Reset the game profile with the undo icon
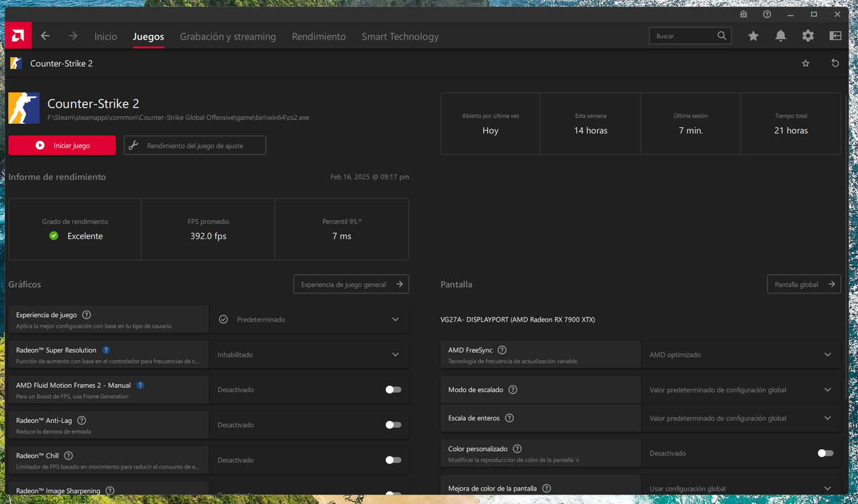Screen dimensions: 858x504 [x=835, y=63]
